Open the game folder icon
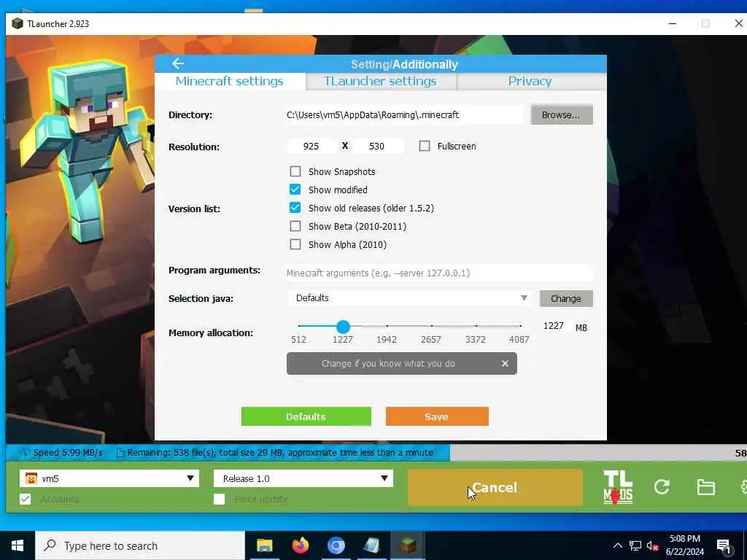747x560 pixels. click(705, 487)
